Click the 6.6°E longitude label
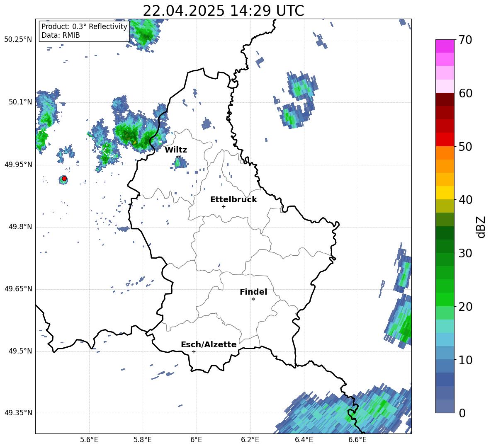The width and height of the screenshot is (491, 448). 357,440
